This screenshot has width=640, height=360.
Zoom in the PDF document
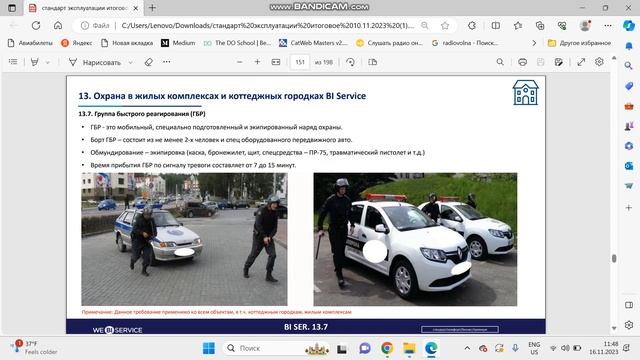(257, 62)
